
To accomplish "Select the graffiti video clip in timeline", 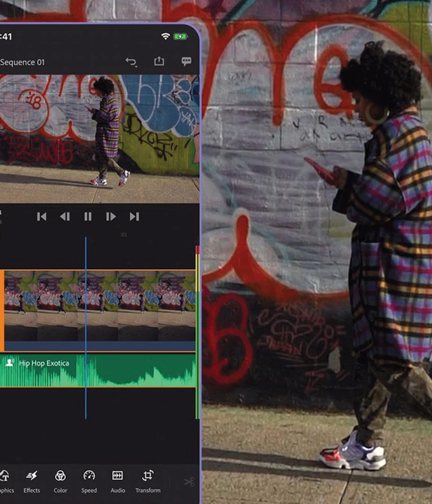I will pyautogui.click(x=135, y=306).
